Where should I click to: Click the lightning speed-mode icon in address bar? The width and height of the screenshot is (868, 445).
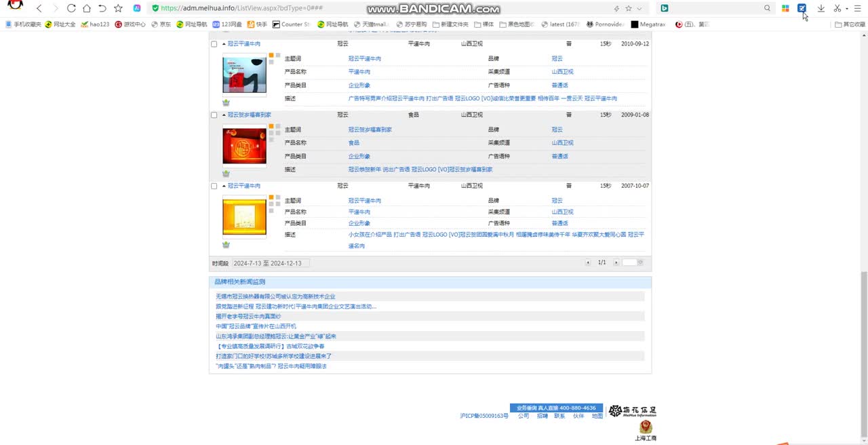tap(616, 8)
